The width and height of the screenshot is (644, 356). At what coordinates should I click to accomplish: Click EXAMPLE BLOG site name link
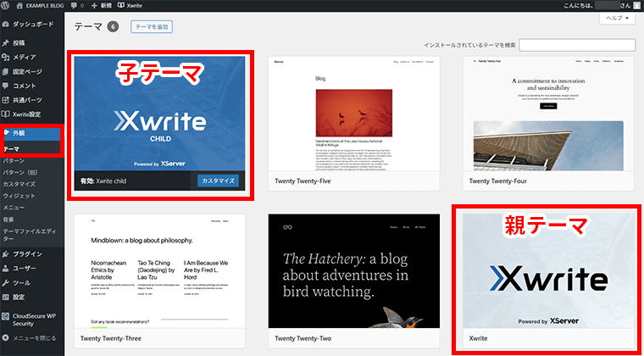point(44,6)
